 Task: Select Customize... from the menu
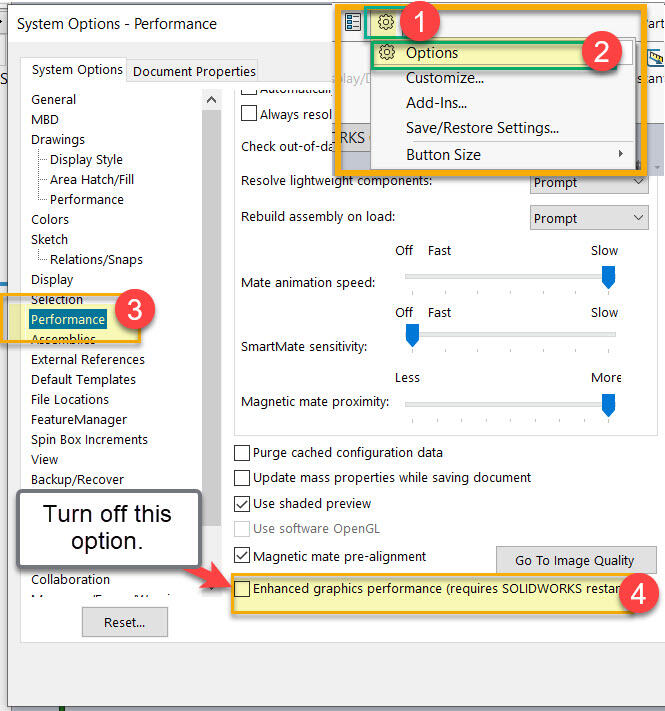pyautogui.click(x=445, y=78)
